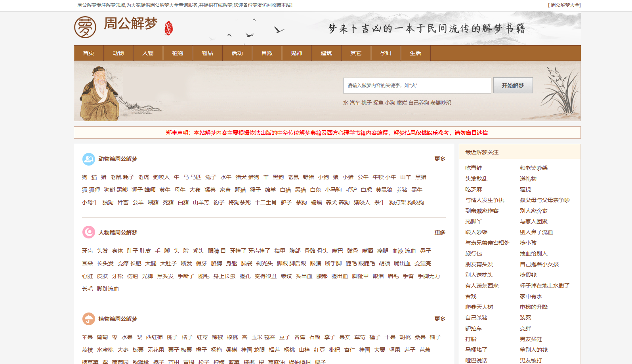Click the 兔子 animal link
This screenshot has width=632, height=364.
tap(211, 177)
